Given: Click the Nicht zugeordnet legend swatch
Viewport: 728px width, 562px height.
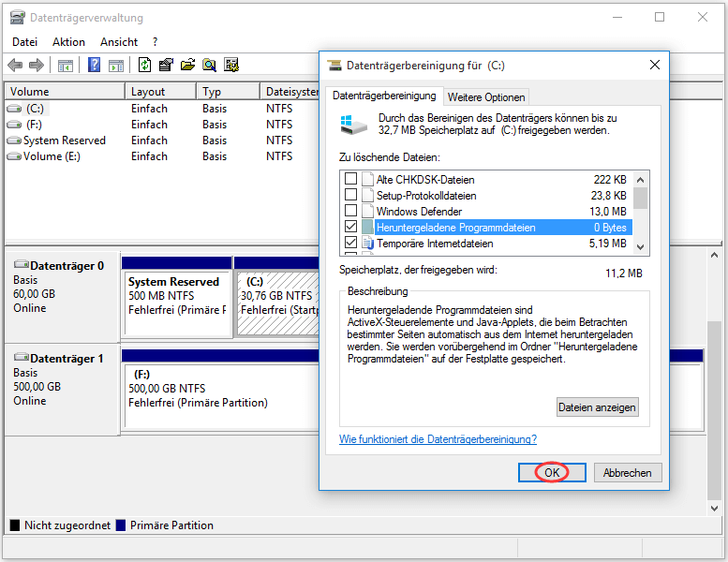Looking at the screenshot, I should (15, 525).
